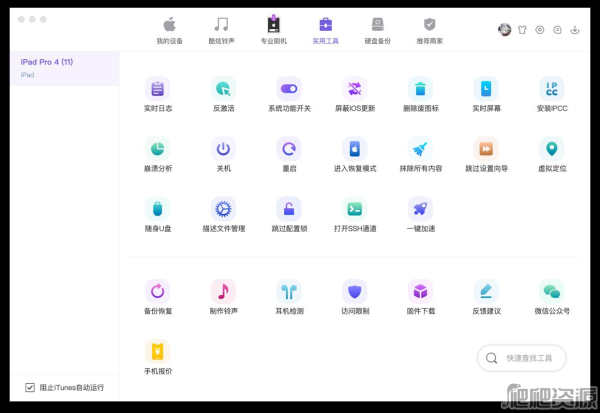Viewport: 600px width, 413px height.
Task: Open the 耳机检测 earphone check tool
Action: pyautogui.click(x=289, y=292)
